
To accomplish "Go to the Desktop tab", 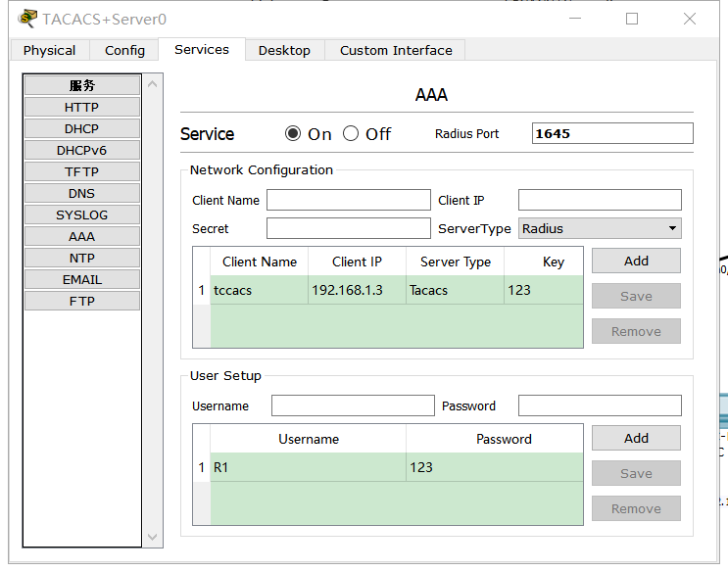I will coord(284,50).
